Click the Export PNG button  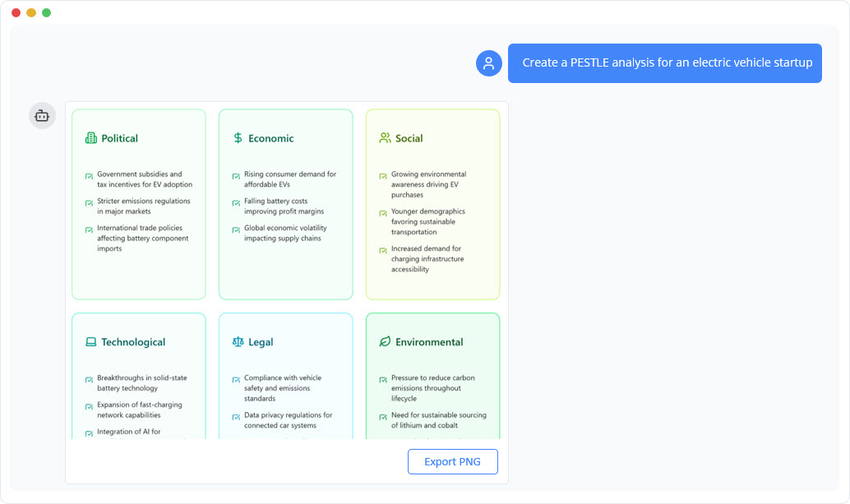(453, 461)
